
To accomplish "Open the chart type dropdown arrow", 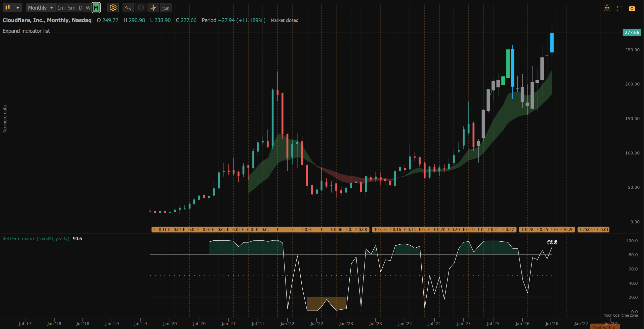I will 18,8.
